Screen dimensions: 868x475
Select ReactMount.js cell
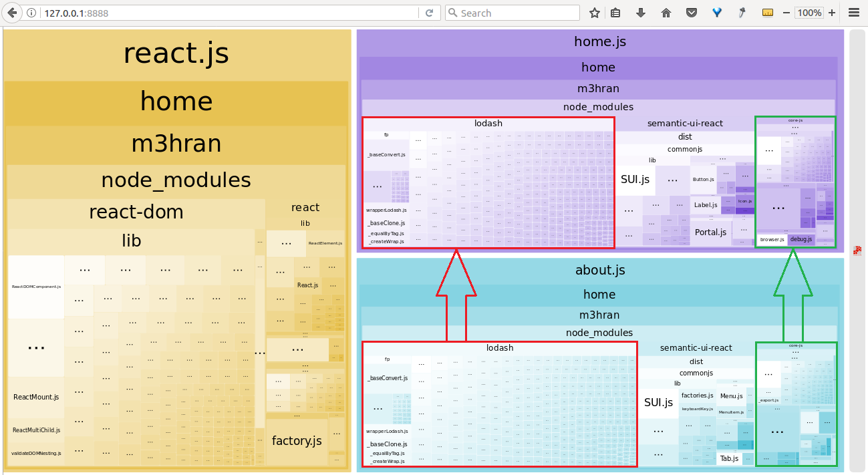click(x=36, y=397)
